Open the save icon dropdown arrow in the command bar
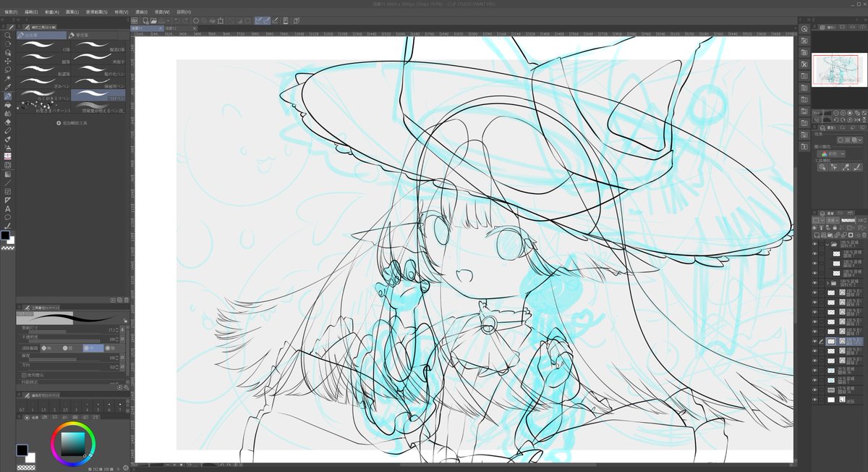 pos(168,22)
